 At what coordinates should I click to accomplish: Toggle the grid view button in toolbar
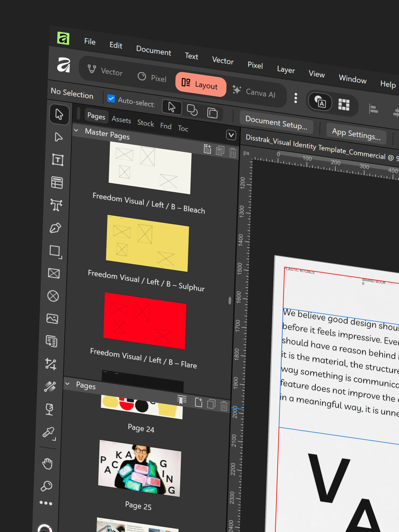344,105
